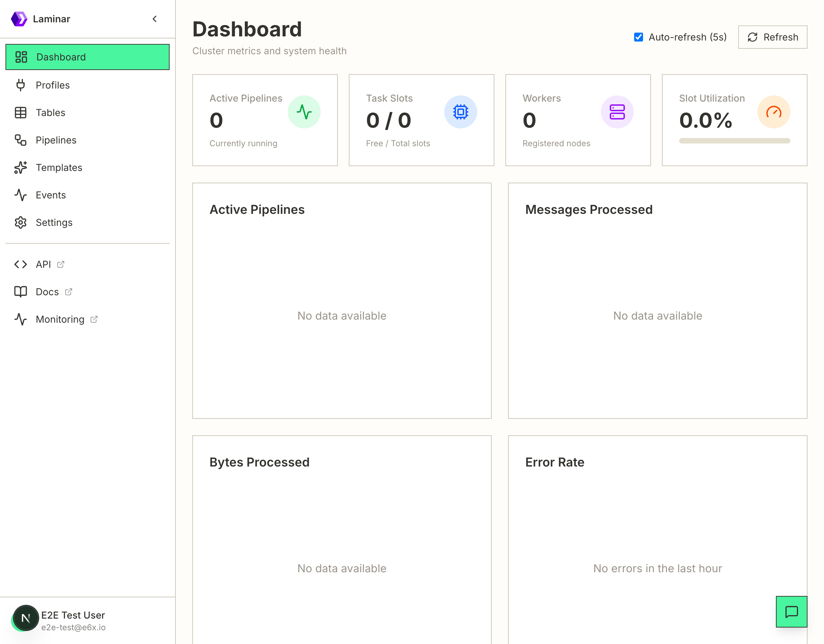Open the chat feedback widget
Image resolution: width=824 pixels, height=644 pixels.
coord(791,612)
